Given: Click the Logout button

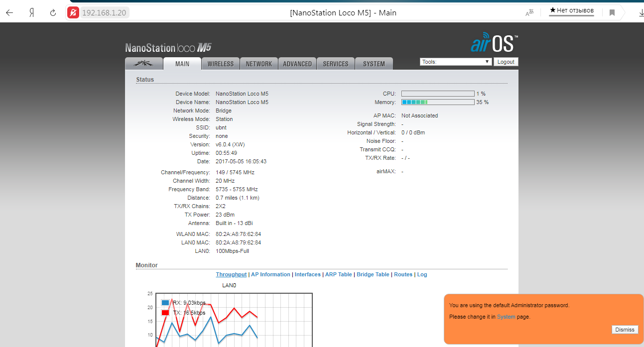Looking at the screenshot, I should point(506,62).
